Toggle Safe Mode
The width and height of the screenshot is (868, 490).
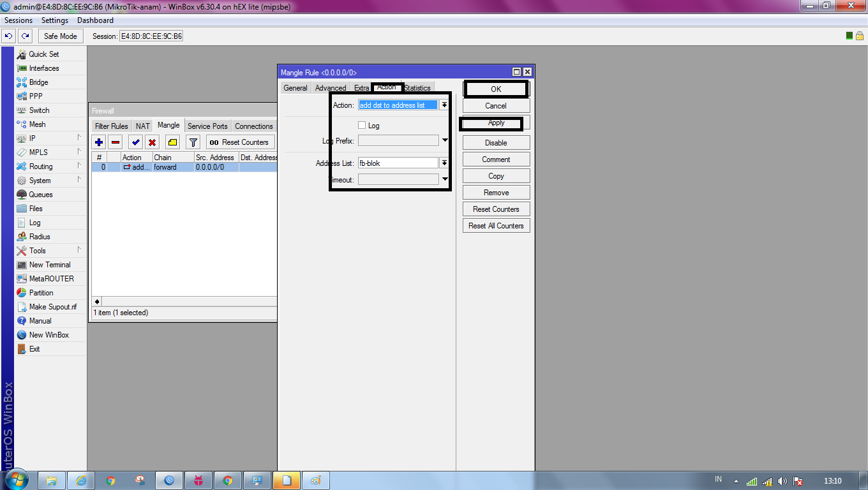point(61,36)
